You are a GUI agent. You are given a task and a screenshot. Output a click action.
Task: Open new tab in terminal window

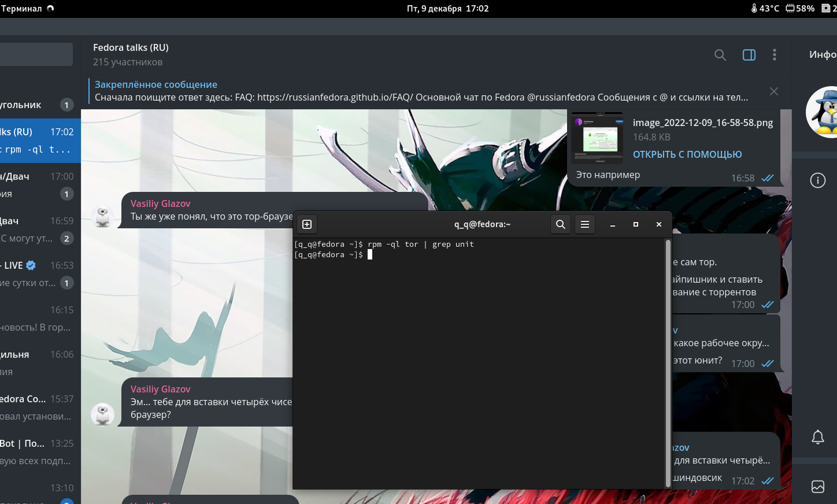point(307,224)
